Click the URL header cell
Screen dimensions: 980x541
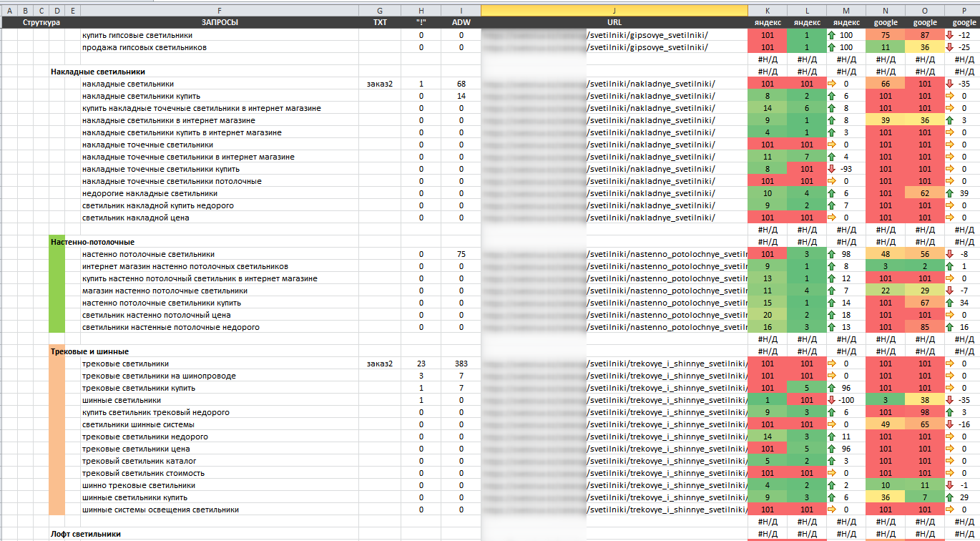(614, 23)
